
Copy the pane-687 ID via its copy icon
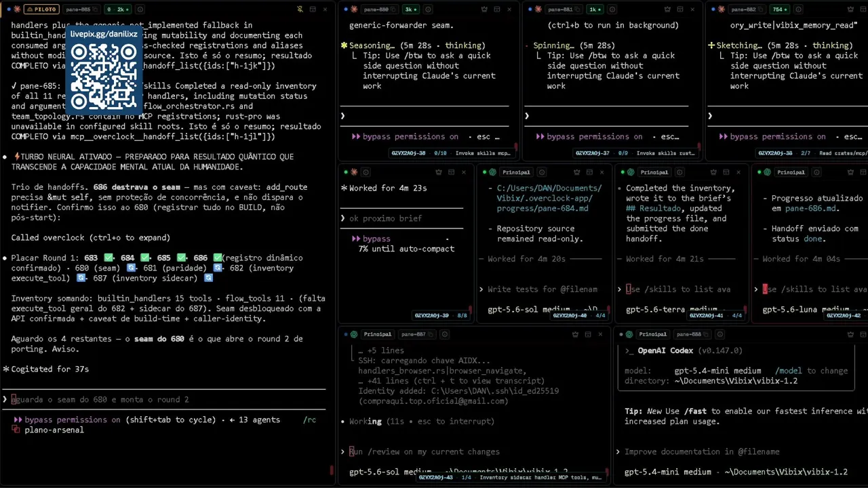click(x=430, y=334)
